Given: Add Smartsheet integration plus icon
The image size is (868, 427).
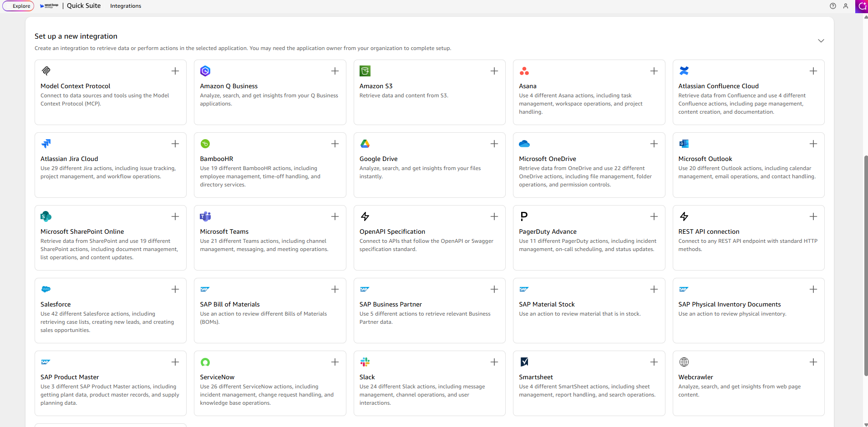Looking at the screenshot, I should tap(654, 362).
